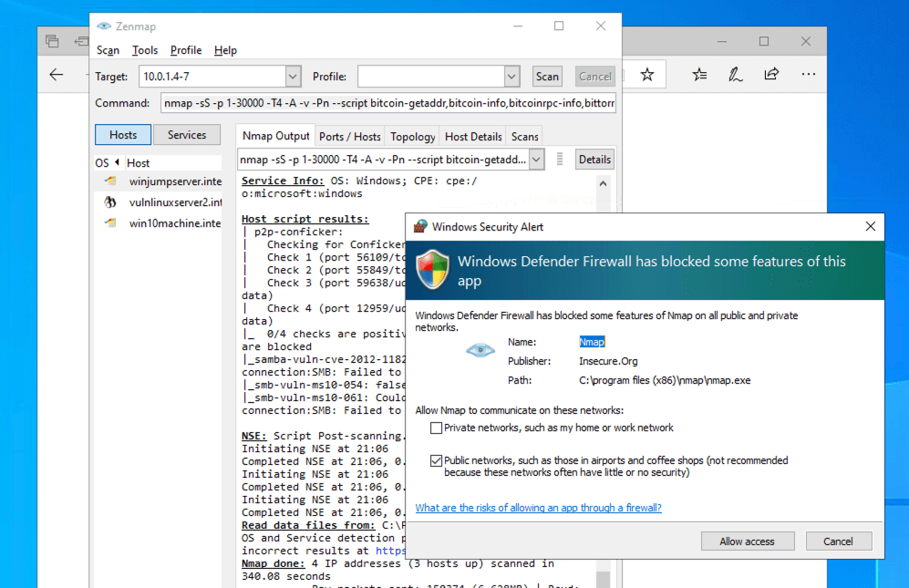909x588 pixels.
Task: Expand the scan command dropdown in Nmap Output
Action: point(536,160)
